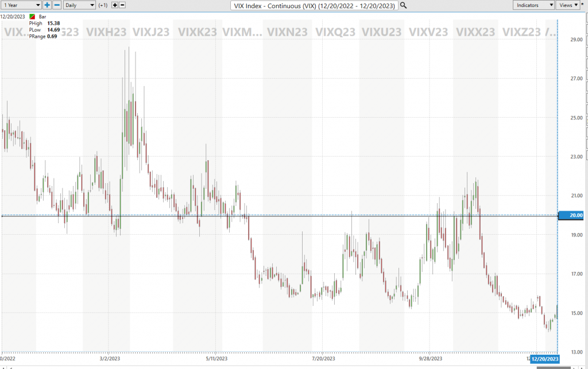
Task: Open the Views menu
Action: [x=568, y=5]
